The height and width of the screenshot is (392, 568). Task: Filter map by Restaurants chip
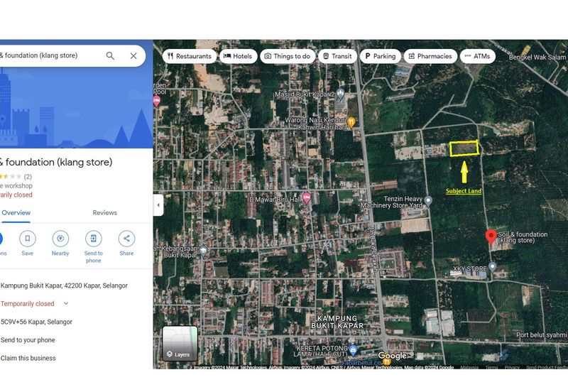(188, 56)
